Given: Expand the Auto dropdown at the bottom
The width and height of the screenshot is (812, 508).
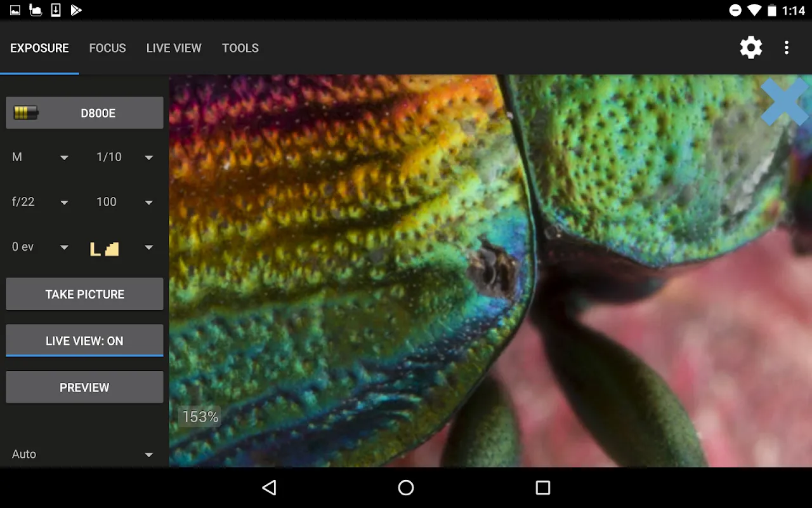Looking at the screenshot, I should 82,454.
